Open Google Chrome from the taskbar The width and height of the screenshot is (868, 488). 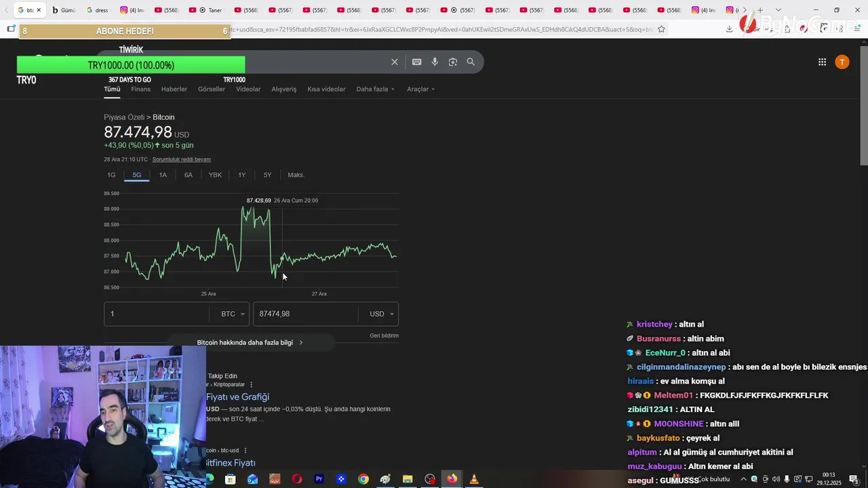click(363, 479)
